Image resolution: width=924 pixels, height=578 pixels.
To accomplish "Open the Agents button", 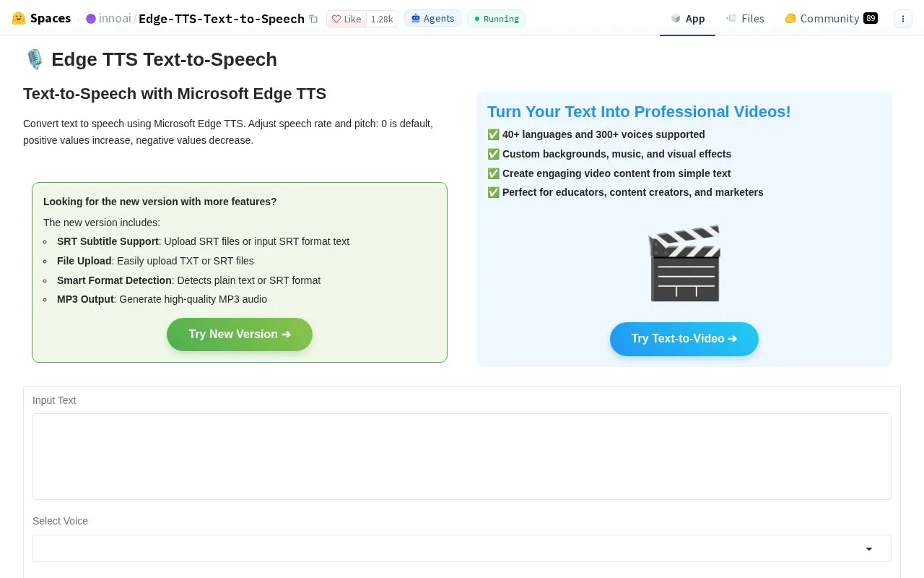I will tap(432, 18).
